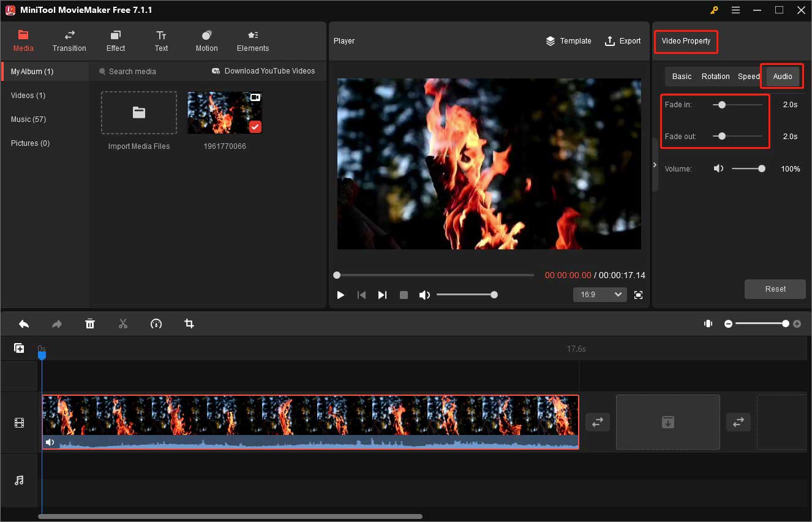Go to previous frame
This screenshot has height=522, width=812.
click(361, 295)
